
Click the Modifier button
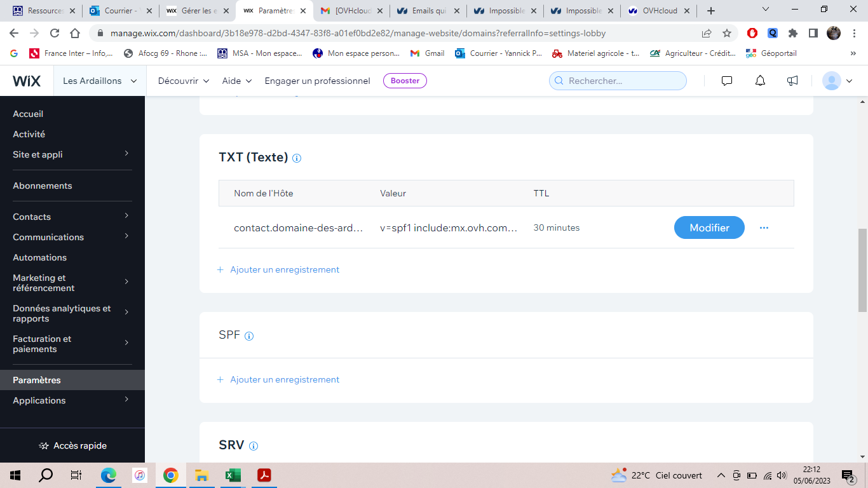tap(709, 227)
